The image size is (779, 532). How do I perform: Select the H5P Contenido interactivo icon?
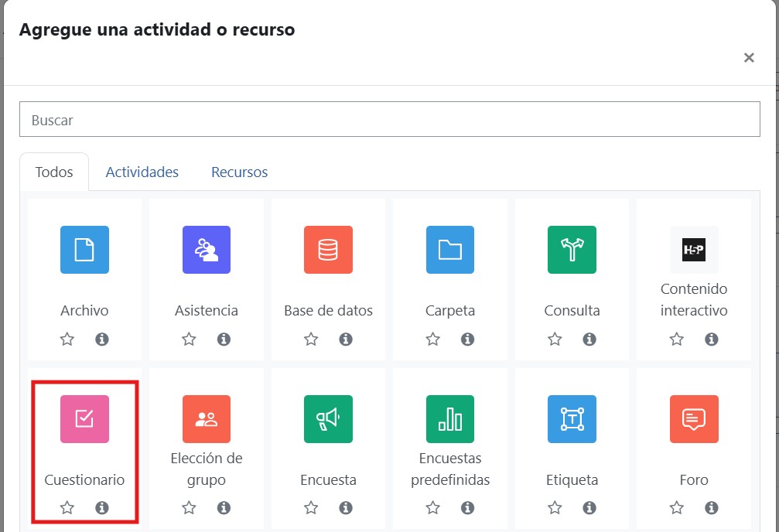click(x=694, y=250)
